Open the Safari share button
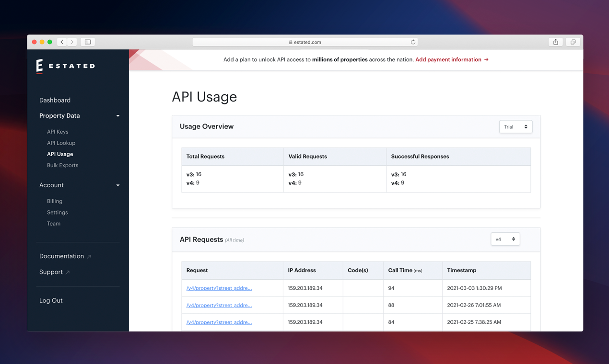 [555, 42]
